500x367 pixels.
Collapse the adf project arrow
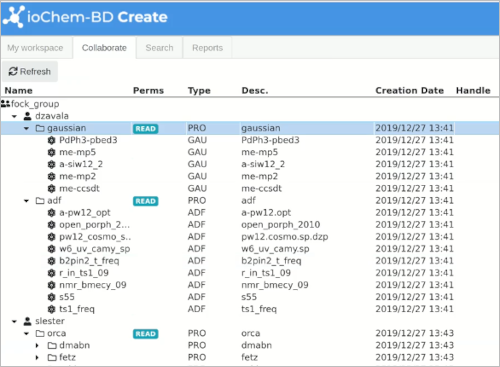click(26, 201)
